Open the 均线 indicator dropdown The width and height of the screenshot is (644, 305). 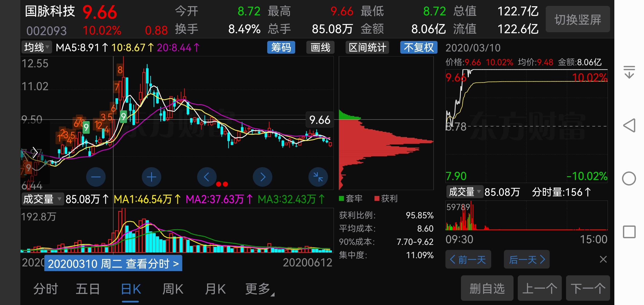pos(36,47)
